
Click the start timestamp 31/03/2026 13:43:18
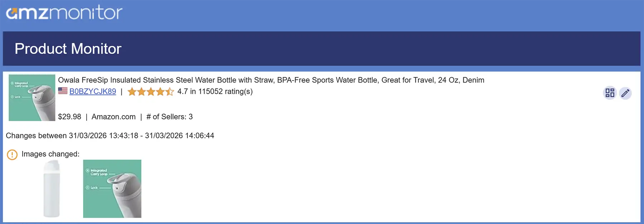(103, 136)
